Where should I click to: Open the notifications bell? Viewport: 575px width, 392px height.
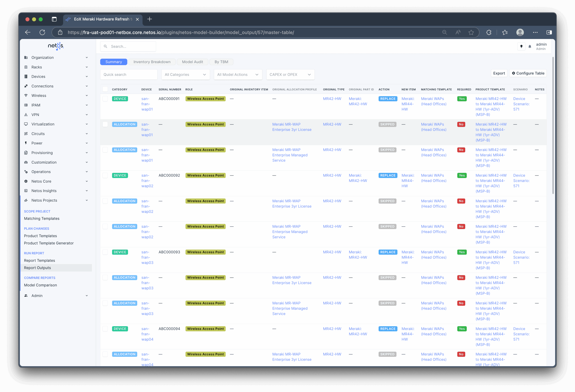[530, 46]
